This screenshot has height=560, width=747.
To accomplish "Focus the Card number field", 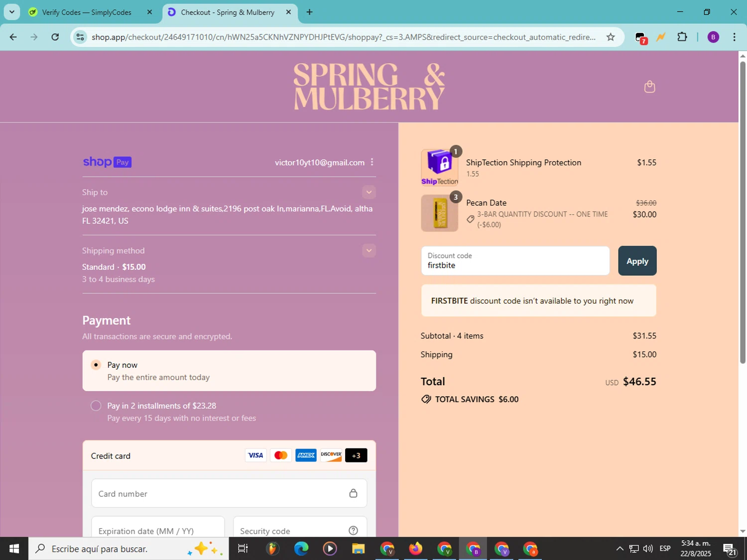I will point(229,493).
